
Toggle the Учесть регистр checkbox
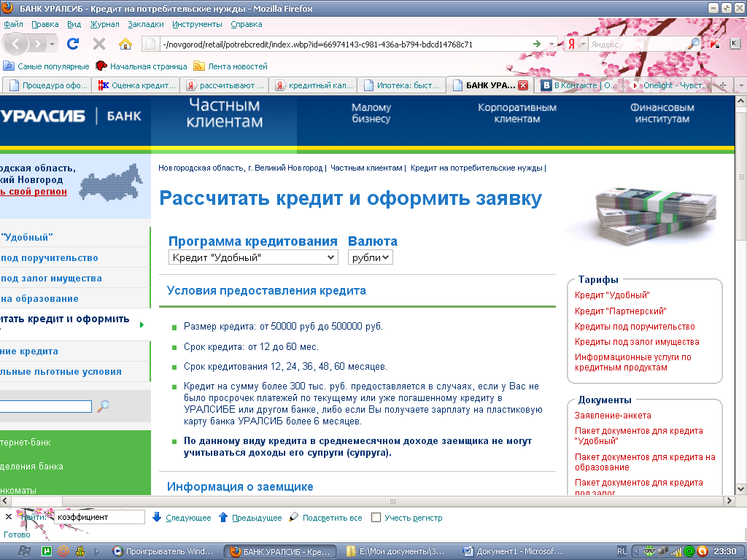tap(376, 517)
